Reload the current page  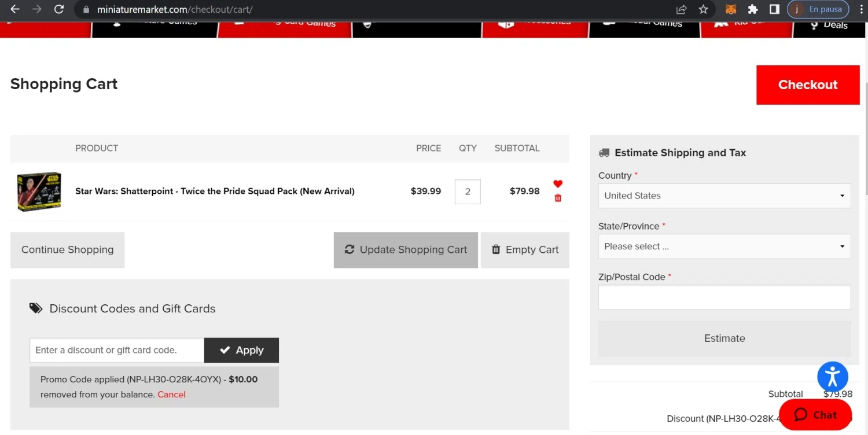click(x=58, y=9)
